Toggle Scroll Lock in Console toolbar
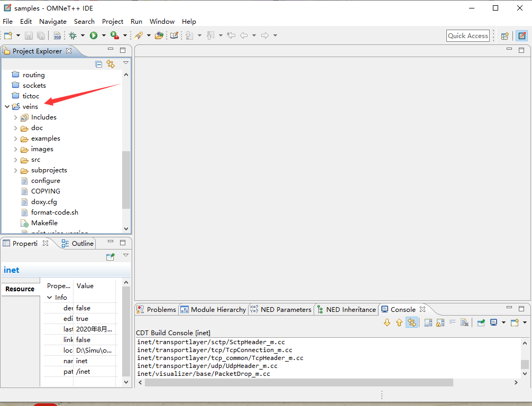 pyautogui.click(x=440, y=322)
